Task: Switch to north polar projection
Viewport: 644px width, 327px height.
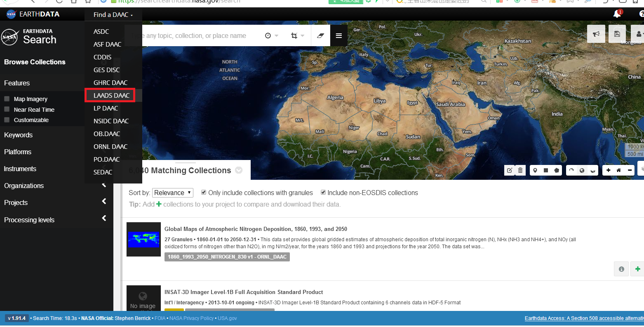Action: click(571, 170)
